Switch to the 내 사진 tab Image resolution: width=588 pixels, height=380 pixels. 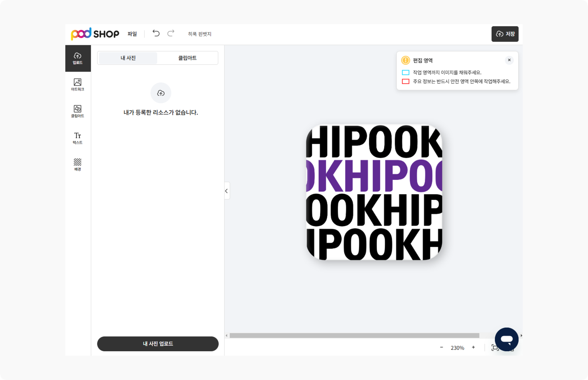(x=128, y=58)
